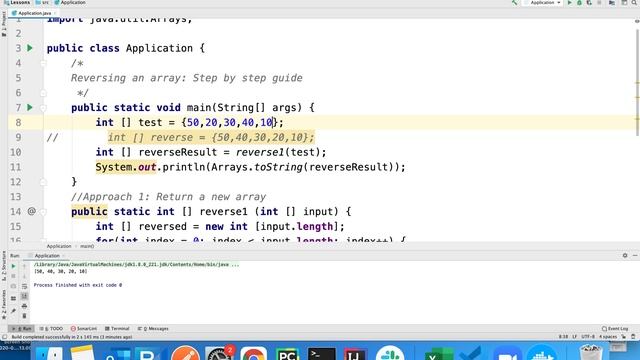
Task: Open the SonarLint tool window
Action: coord(84,329)
